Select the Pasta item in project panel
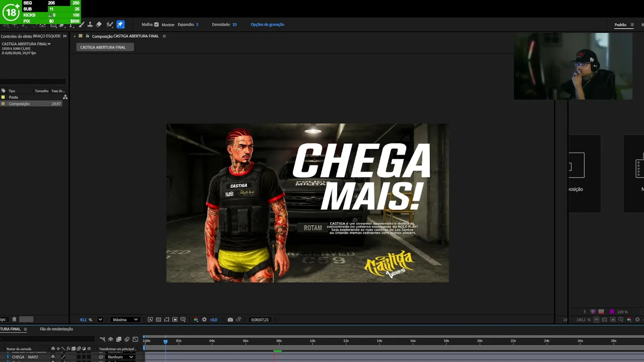The width and height of the screenshot is (644, 362). click(14, 97)
